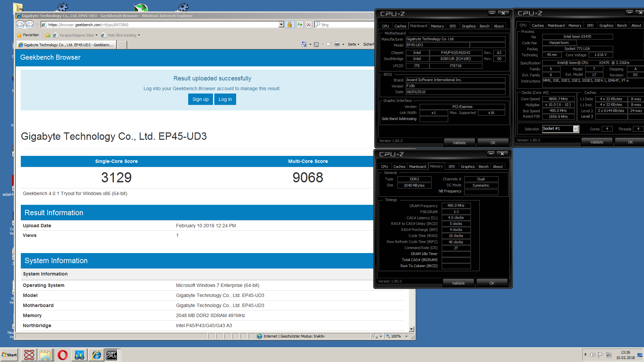Viewport: 644px width, 362px height.
Task: Click the Single-Core Score value 3129
Action: (x=116, y=177)
